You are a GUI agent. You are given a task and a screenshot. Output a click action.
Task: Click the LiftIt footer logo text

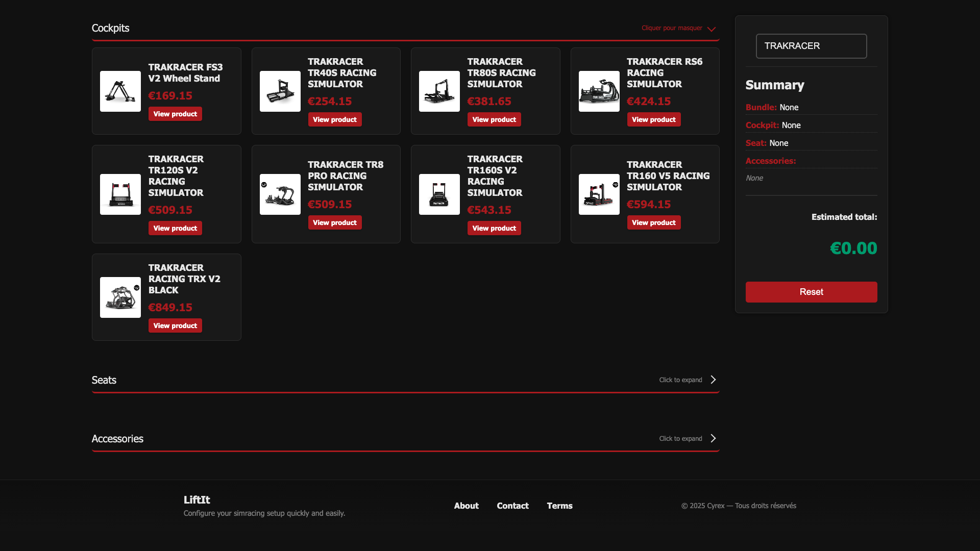click(197, 500)
